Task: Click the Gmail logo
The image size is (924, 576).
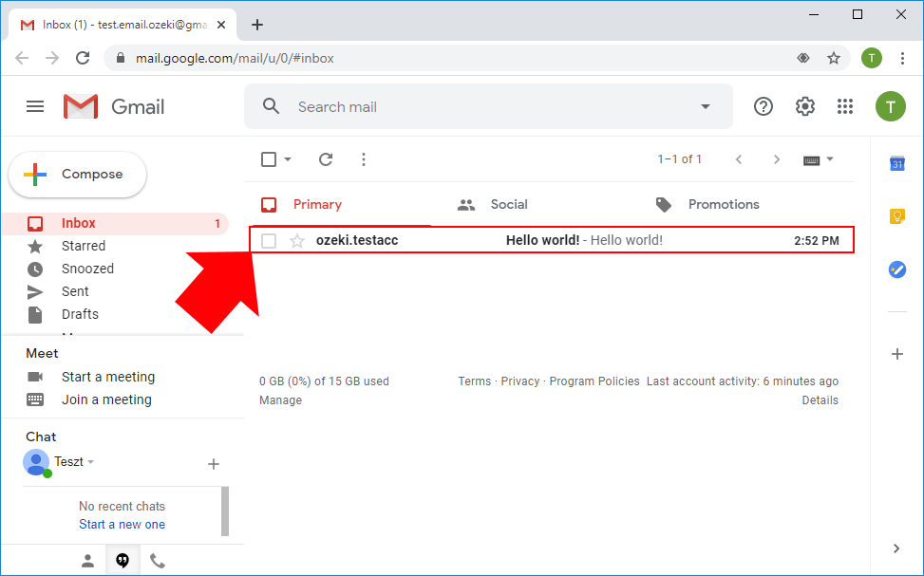Action: click(114, 106)
